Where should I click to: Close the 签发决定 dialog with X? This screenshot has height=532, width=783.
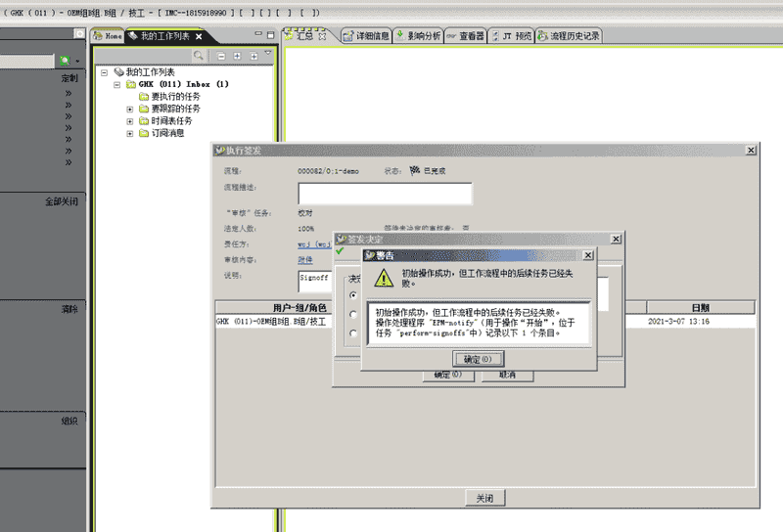616,240
